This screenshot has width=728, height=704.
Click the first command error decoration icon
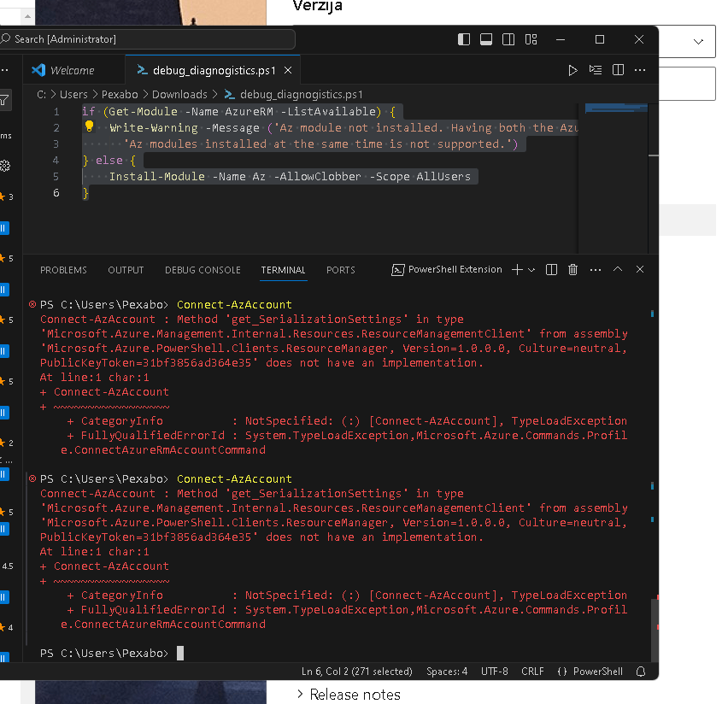(x=32, y=305)
